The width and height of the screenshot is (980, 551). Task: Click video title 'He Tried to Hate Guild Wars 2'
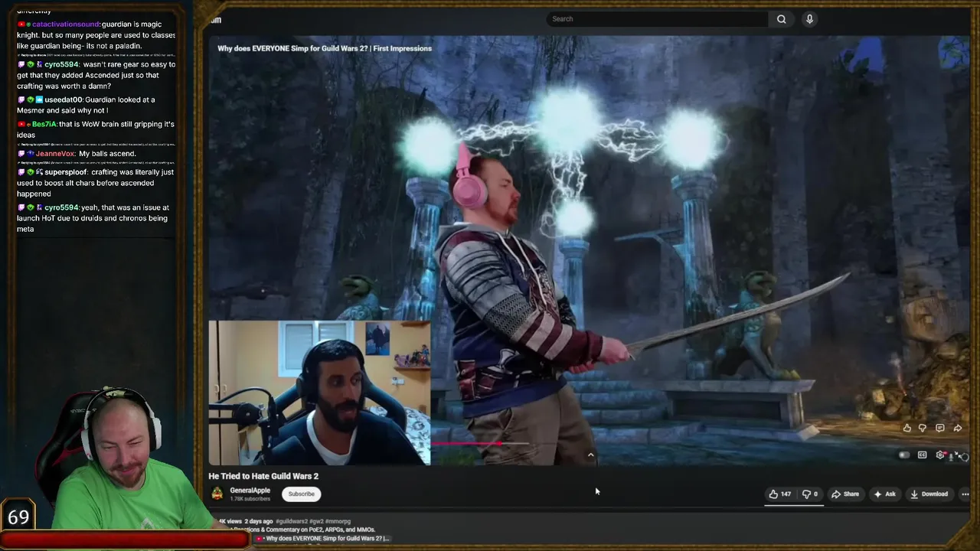tap(263, 476)
